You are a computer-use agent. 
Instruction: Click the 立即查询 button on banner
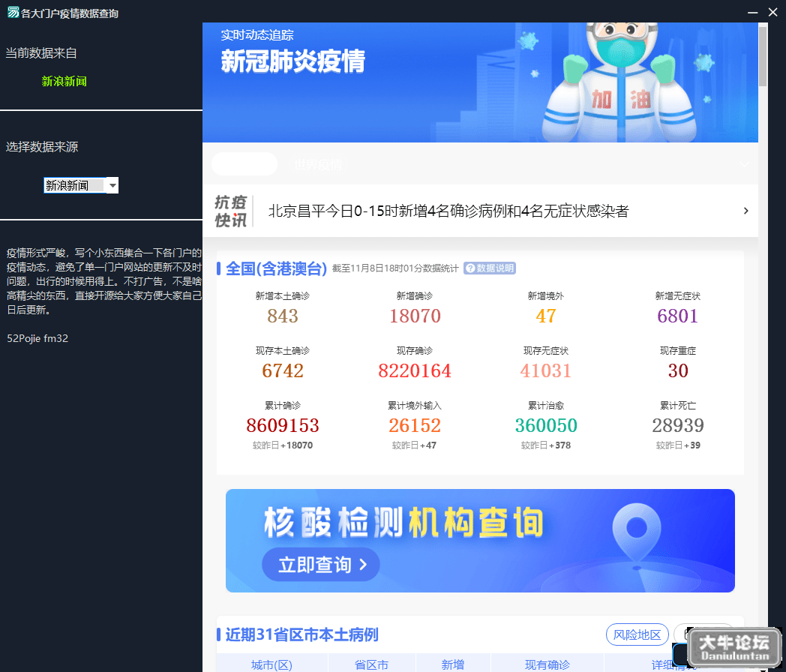pyautogui.click(x=321, y=565)
